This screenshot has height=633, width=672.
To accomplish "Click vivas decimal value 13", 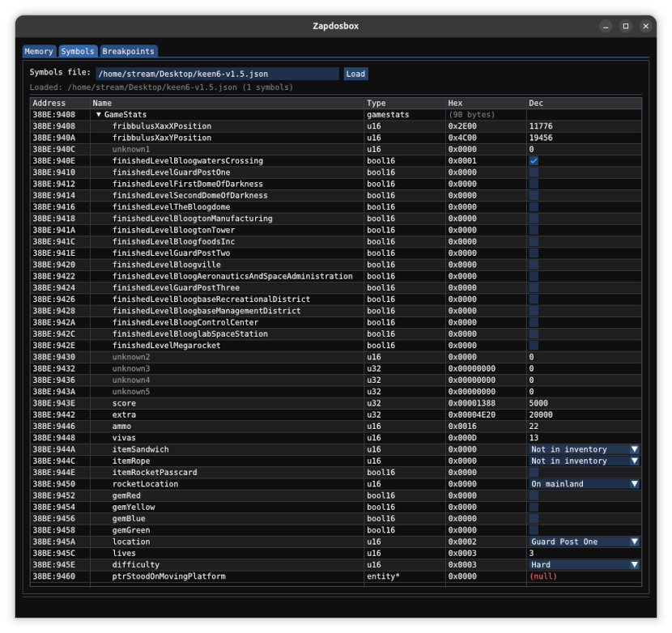I will click(534, 438).
